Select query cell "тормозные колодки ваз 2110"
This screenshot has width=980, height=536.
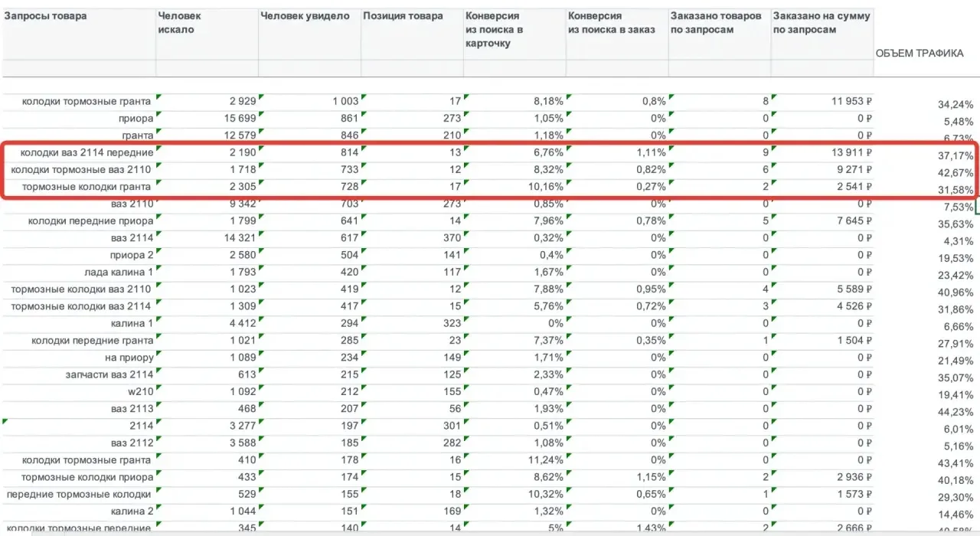pos(81,289)
